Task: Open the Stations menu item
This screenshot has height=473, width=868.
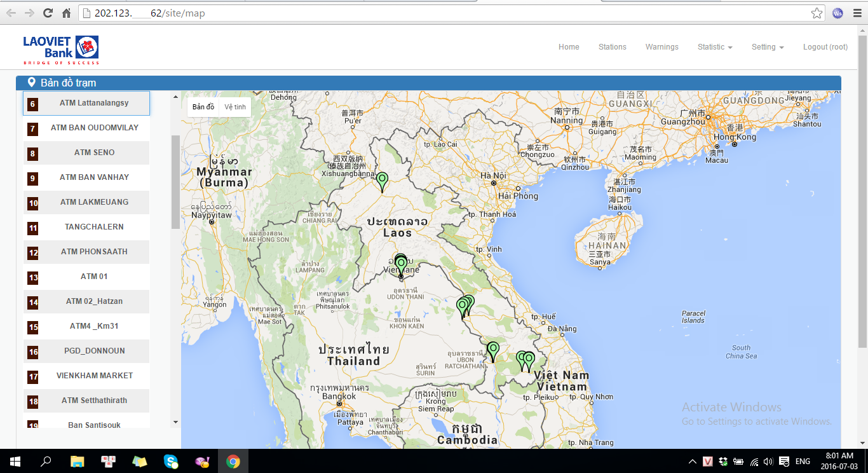Action: tap(612, 47)
